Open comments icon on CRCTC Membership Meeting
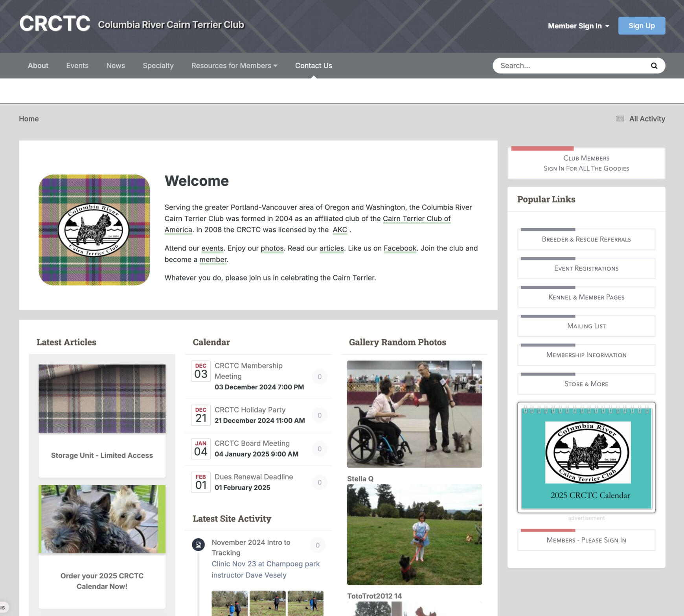 coord(320,376)
